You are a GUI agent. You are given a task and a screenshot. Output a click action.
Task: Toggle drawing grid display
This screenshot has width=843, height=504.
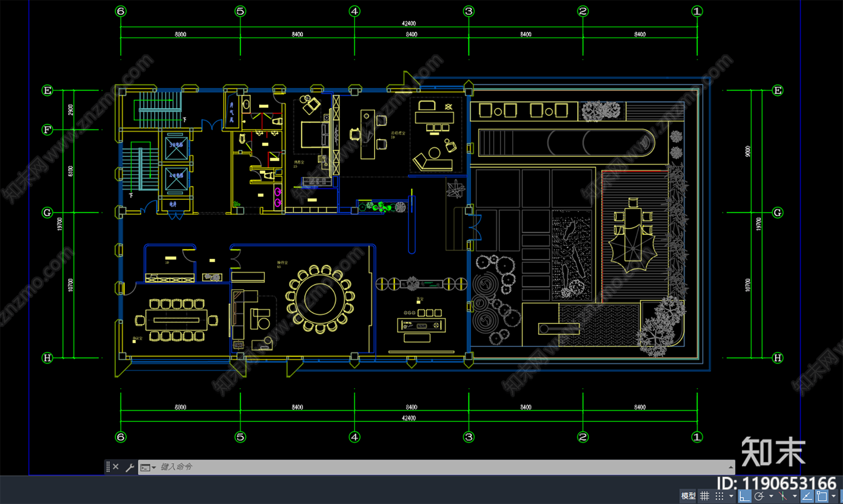pos(704,496)
